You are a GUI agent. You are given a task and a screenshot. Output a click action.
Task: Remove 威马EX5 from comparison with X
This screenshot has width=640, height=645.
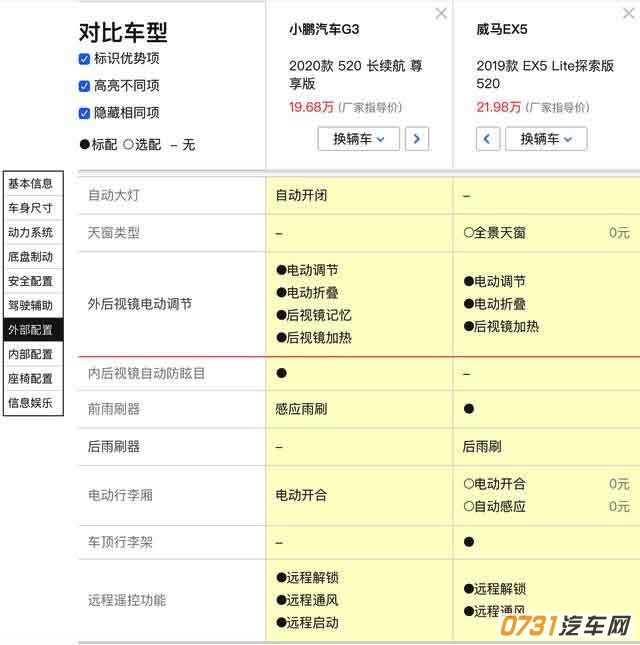(629, 14)
